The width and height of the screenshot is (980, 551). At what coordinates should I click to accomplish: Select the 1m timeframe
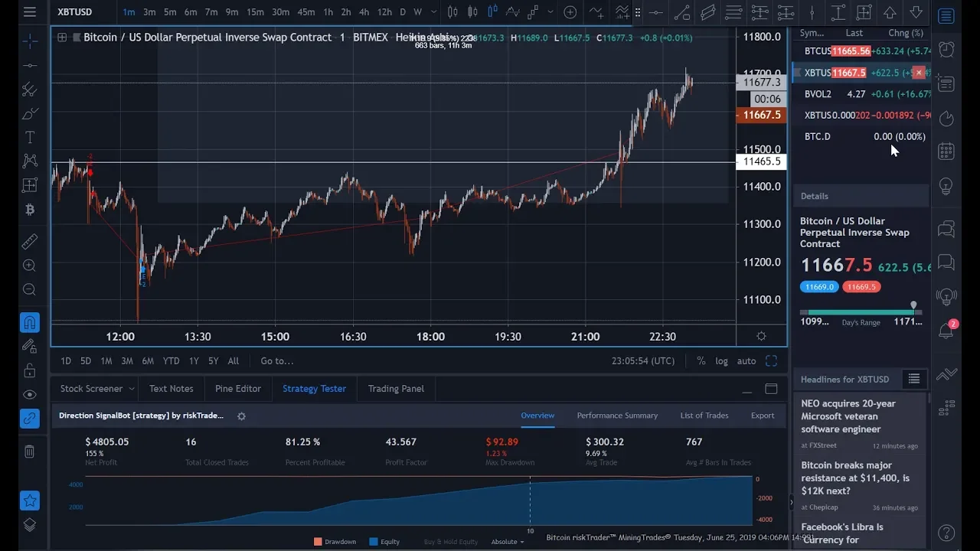click(129, 11)
